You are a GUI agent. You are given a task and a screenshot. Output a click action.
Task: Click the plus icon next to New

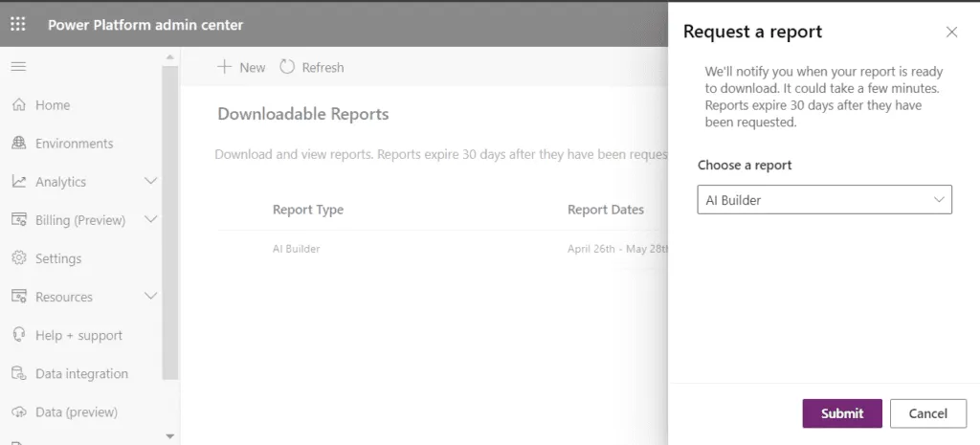(224, 67)
